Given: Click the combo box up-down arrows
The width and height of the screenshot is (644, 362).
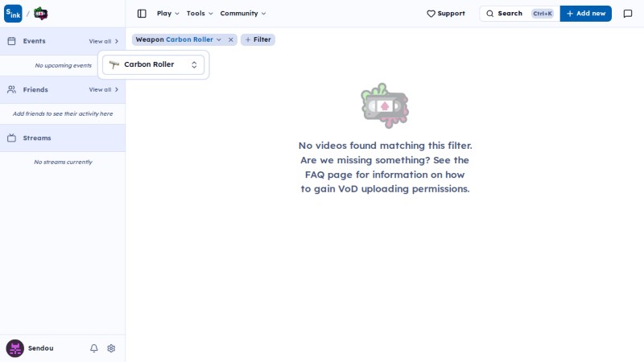Looking at the screenshot, I should click(194, 65).
